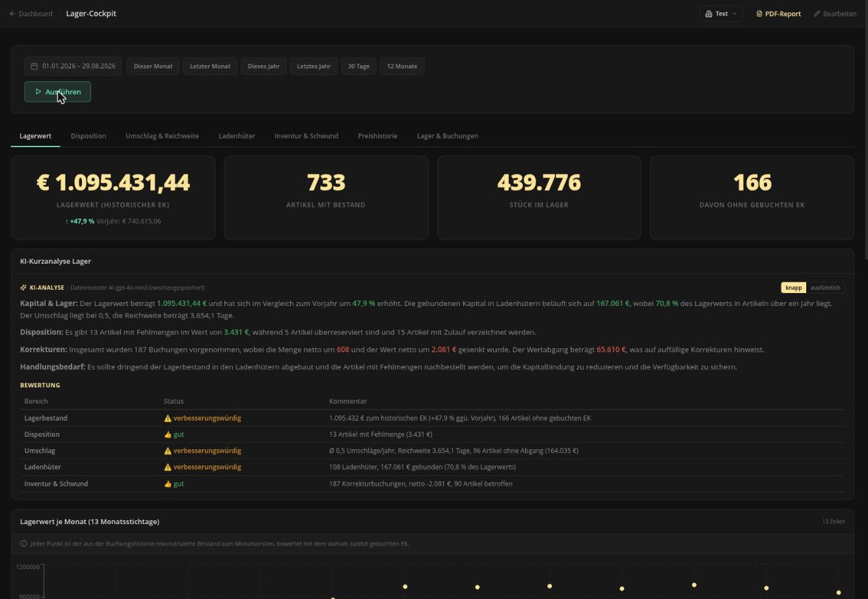Open Umschlag & Reichweite tab
This screenshot has width=868, height=599.
click(162, 136)
